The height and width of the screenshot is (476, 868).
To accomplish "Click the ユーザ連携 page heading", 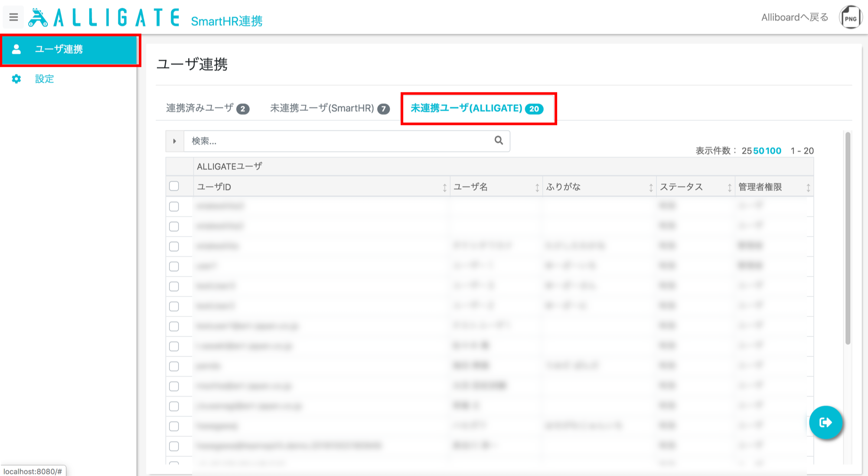I will coord(192,64).
